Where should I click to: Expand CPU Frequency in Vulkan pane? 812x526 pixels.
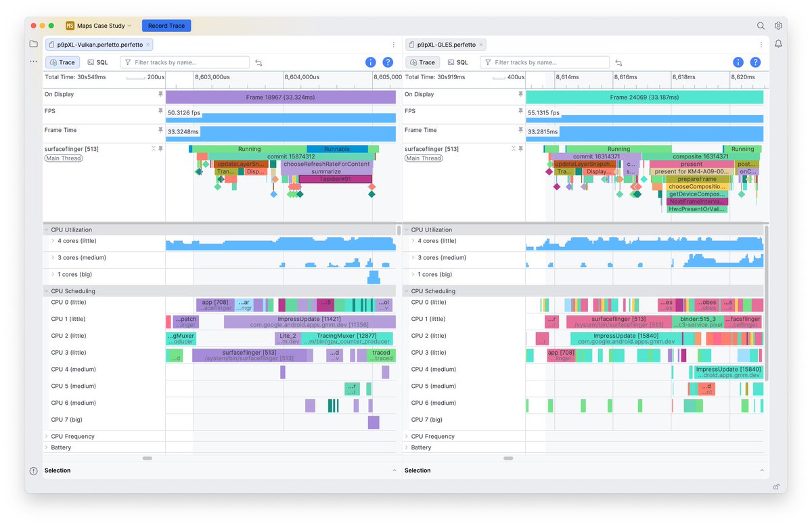[x=47, y=437]
